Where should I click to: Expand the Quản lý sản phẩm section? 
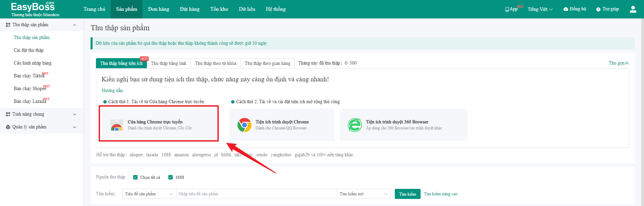tap(74, 127)
